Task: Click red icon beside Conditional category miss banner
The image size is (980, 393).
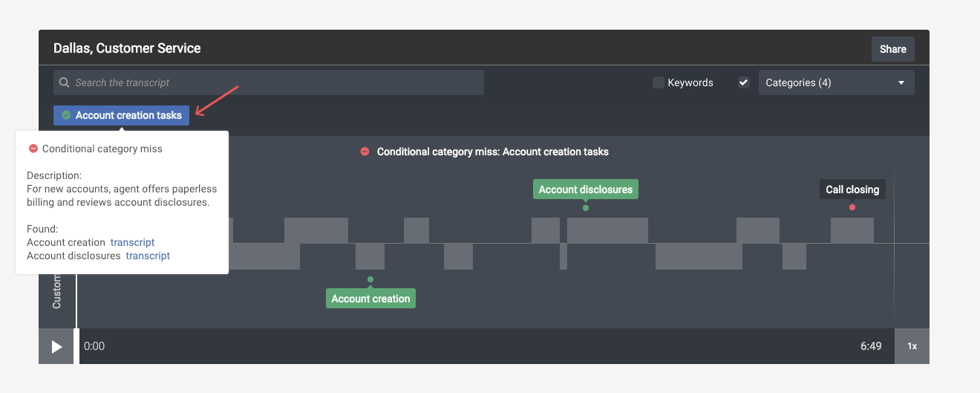Action: click(365, 152)
